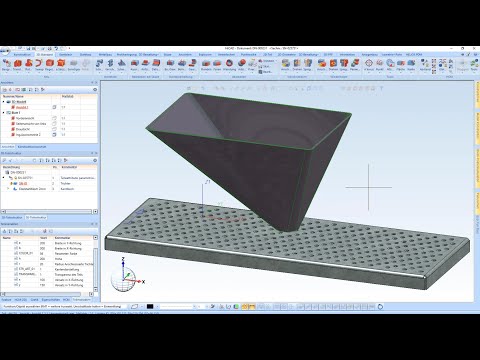
Task: Click first icon in variables panel toolbar
Action: 4,231
